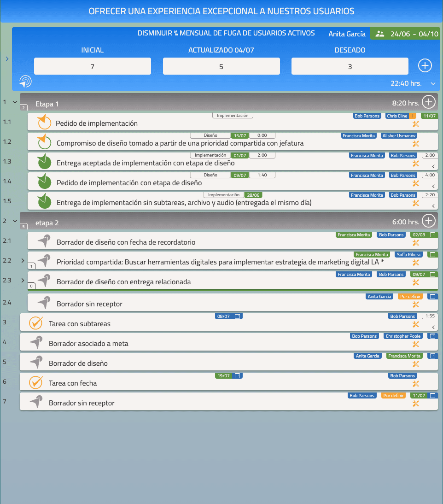Expand time arrow on row 1.3 under 2:00
The image size is (443, 504).
click(x=433, y=166)
